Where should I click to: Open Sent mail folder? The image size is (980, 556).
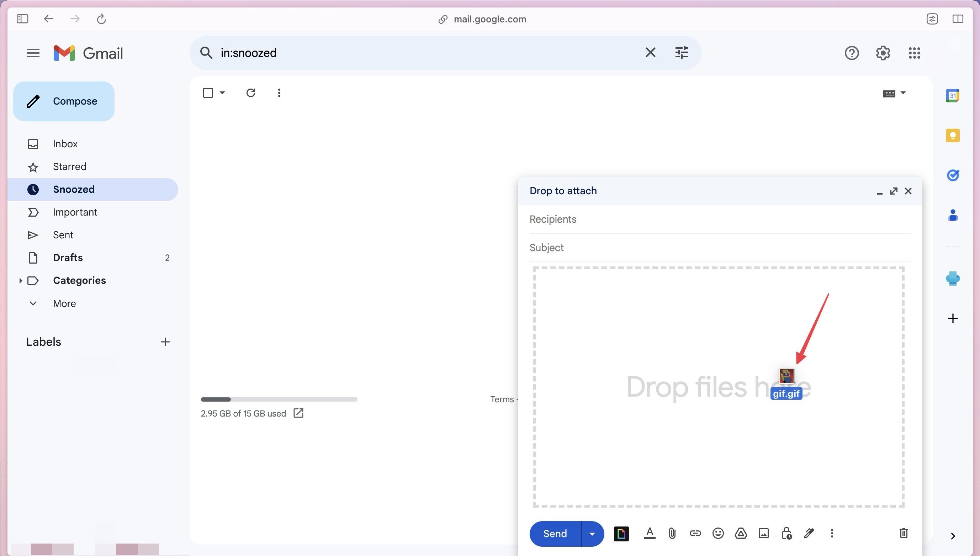tap(93, 235)
